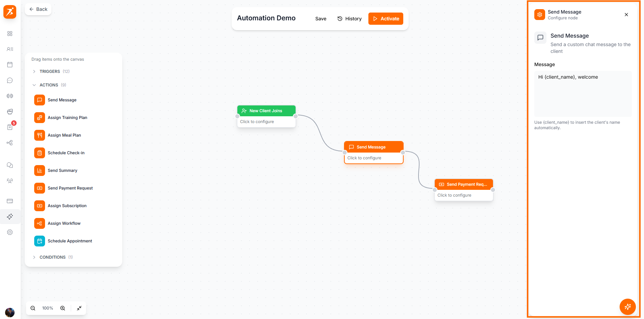
Task: Open the AI sparkle button in panel corner
Action: pos(627,307)
